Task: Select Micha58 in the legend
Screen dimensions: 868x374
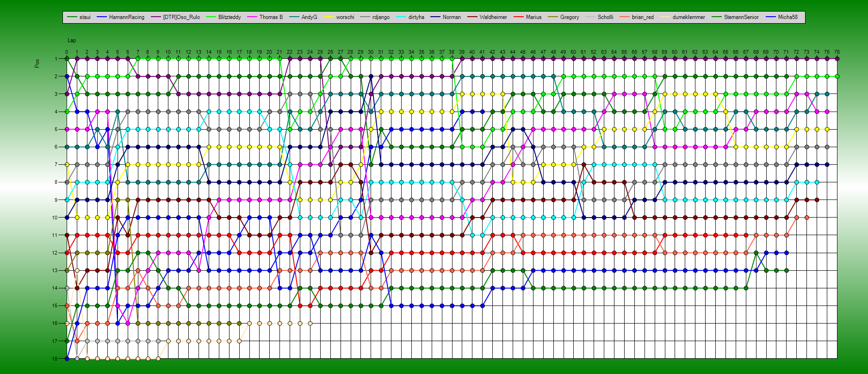Action: (x=781, y=17)
